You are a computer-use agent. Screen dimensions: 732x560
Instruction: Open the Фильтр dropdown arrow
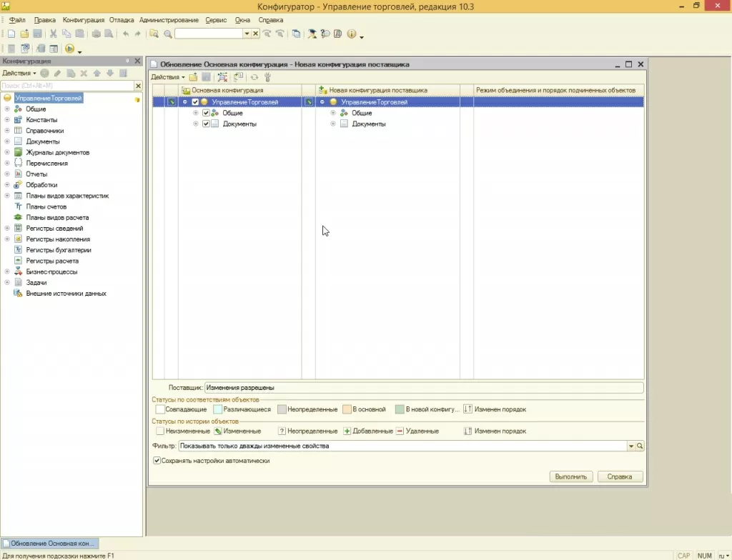coord(630,446)
